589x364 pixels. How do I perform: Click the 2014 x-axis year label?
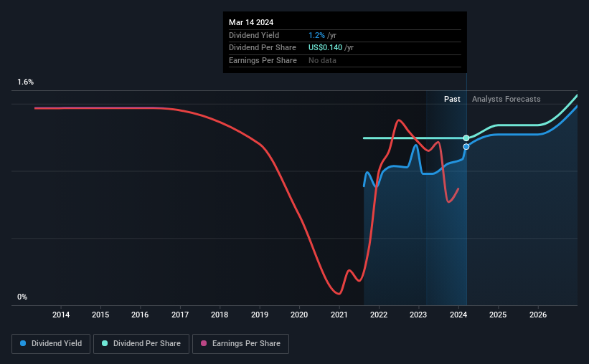61,315
